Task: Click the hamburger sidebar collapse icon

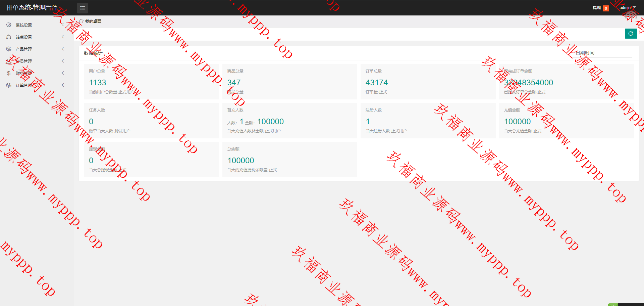Action: pos(83,8)
